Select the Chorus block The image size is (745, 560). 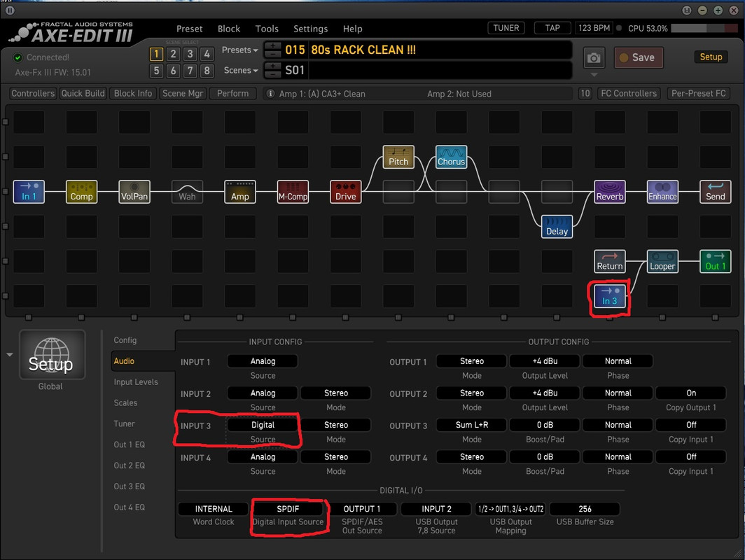click(x=452, y=157)
